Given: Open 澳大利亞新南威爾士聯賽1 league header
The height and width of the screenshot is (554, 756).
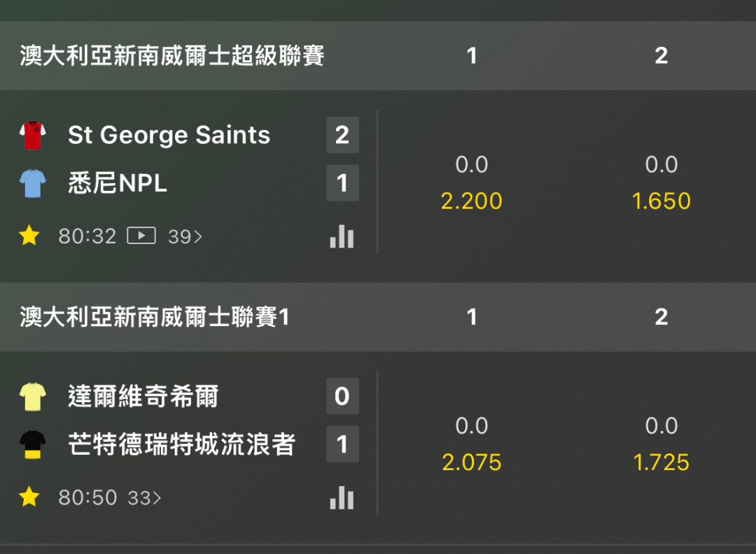Looking at the screenshot, I should tap(378, 316).
